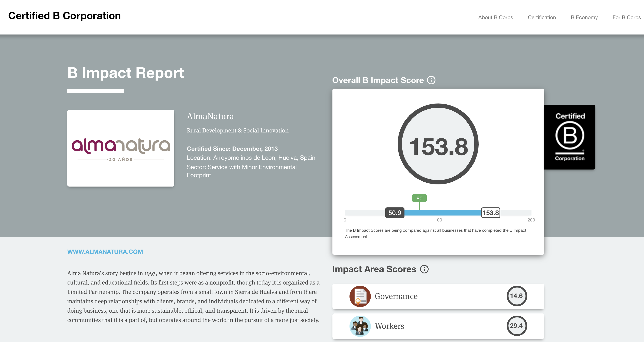Viewport: 644px width, 342px height.
Task: Click 'Sector: Service with Minor Environmental Footprint'
Action: pyautogui.click(x=241, y=171)
